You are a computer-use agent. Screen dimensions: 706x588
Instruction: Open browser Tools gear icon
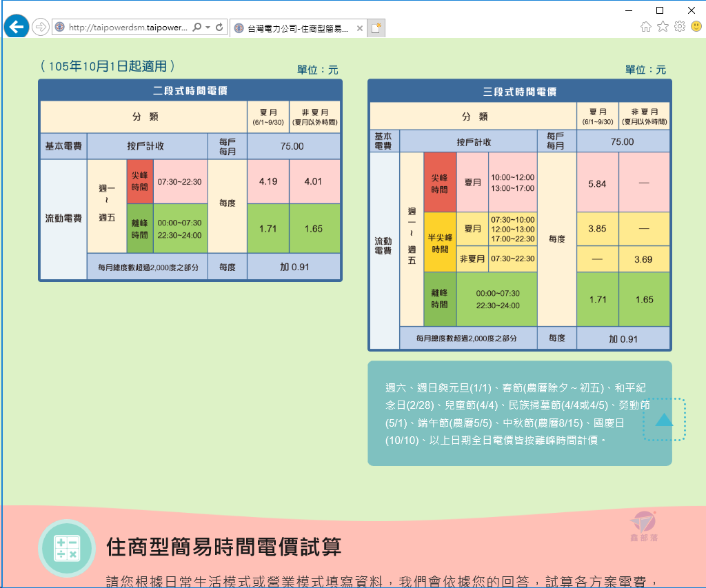click(680, 27)
